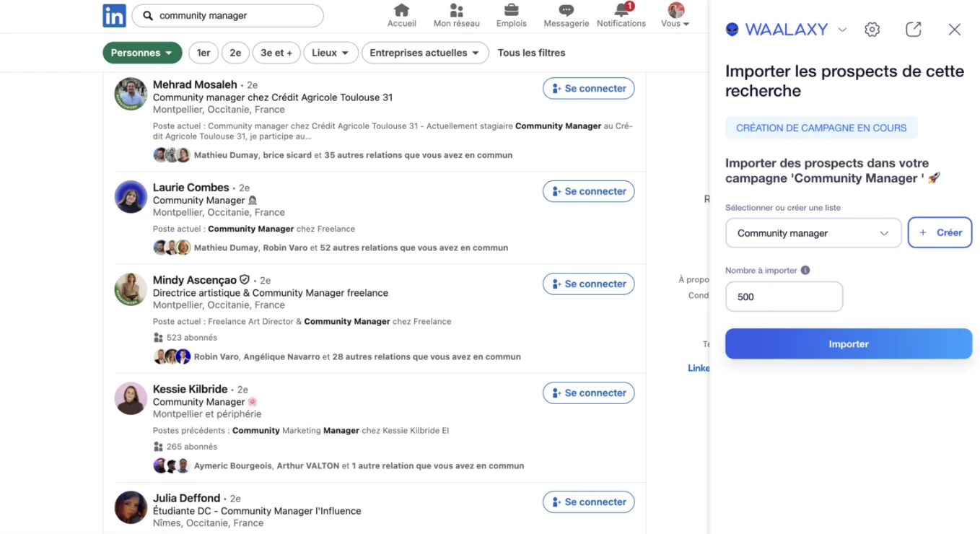Image resolution: width=980 pixels, height=534 pixels.
Task: Toggle the 3e et + filter
Action: coord(277,53)
